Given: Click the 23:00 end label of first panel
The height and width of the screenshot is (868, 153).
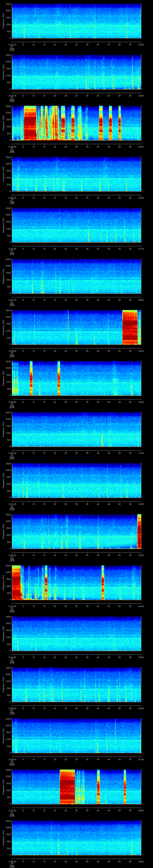Looking at the screenshot, I should coord(141,44).
